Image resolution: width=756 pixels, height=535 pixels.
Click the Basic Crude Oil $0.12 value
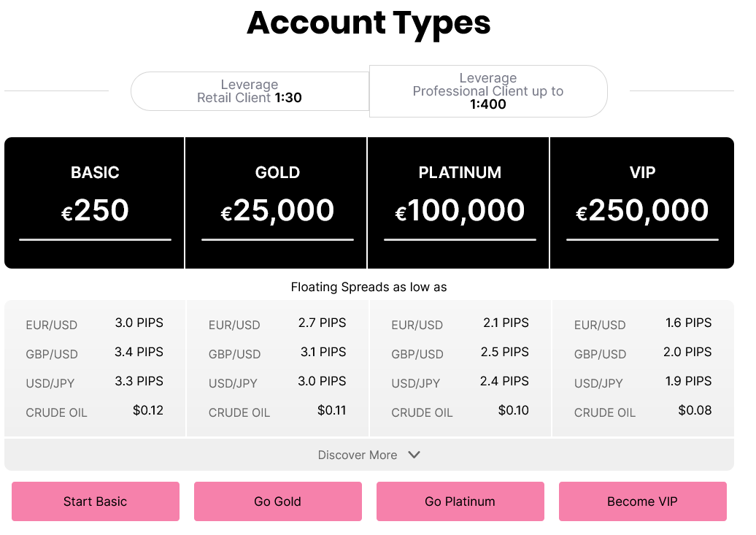[148, 410]
